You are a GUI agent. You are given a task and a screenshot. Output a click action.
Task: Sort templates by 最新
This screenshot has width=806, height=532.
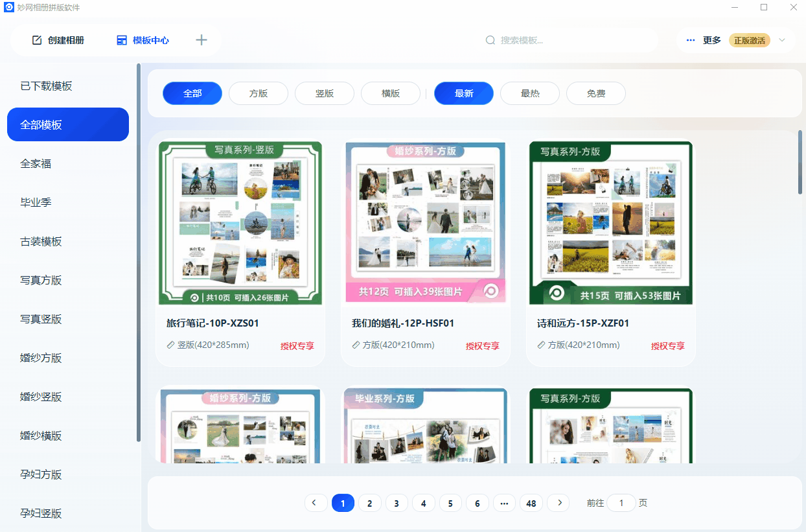click(x=464, y=93)
